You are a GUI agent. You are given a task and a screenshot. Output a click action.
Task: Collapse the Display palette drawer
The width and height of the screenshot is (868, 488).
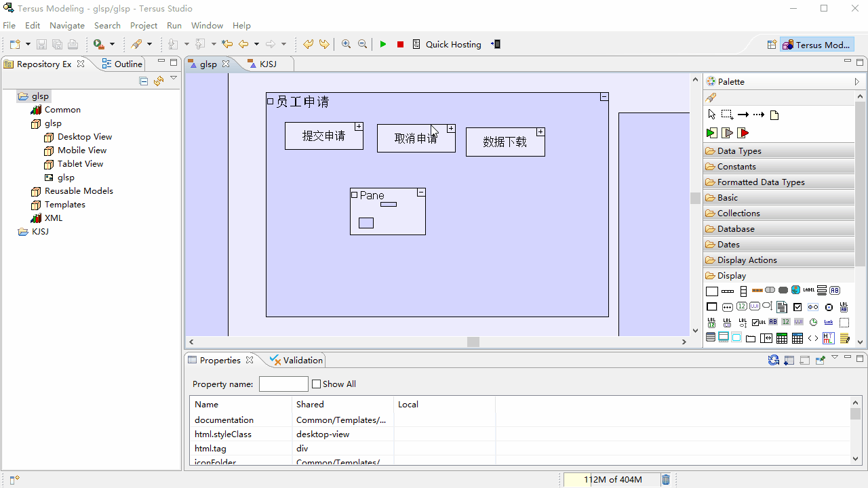click(779, 276)
